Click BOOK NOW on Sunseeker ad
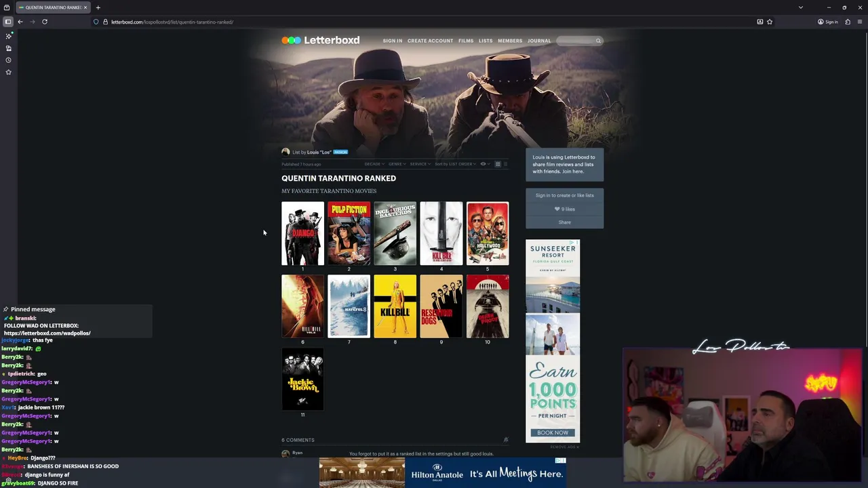Viewport: 868px width, 488px height. (x=553, y=432)
